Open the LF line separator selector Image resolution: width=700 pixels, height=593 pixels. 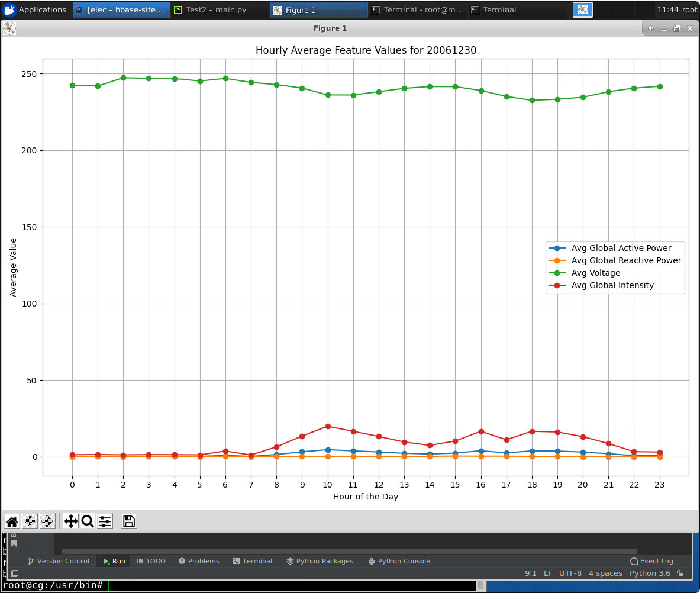548,573
